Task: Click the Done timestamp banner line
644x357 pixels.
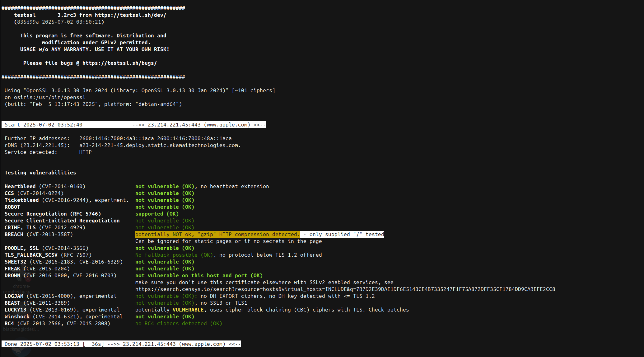Action: pos(121,344)
